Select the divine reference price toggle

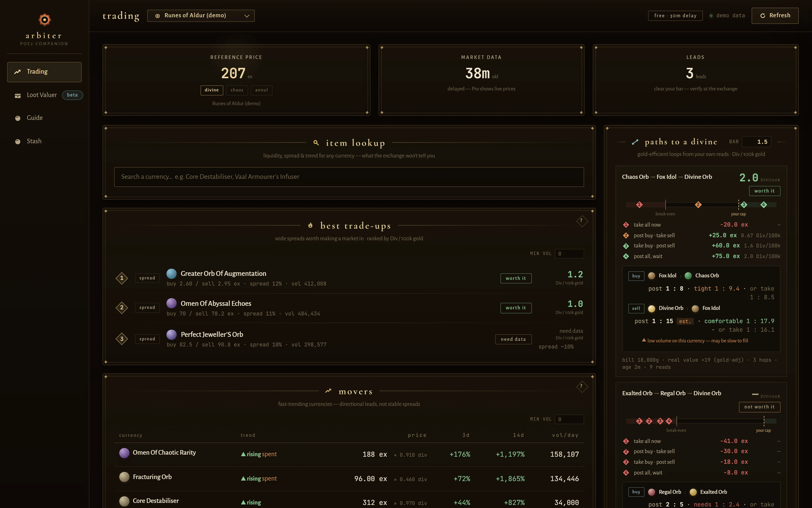click(x=212, y=90)
